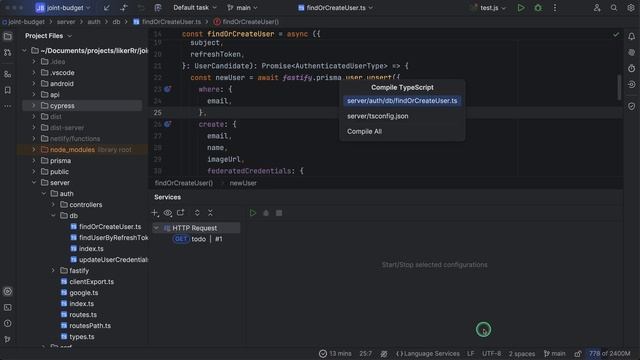Click Services Stop square button

(279, 213)
